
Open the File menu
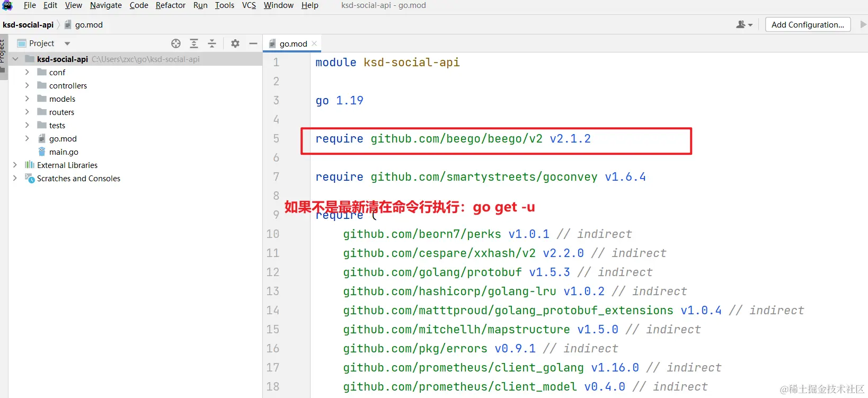tap(30, 5)
